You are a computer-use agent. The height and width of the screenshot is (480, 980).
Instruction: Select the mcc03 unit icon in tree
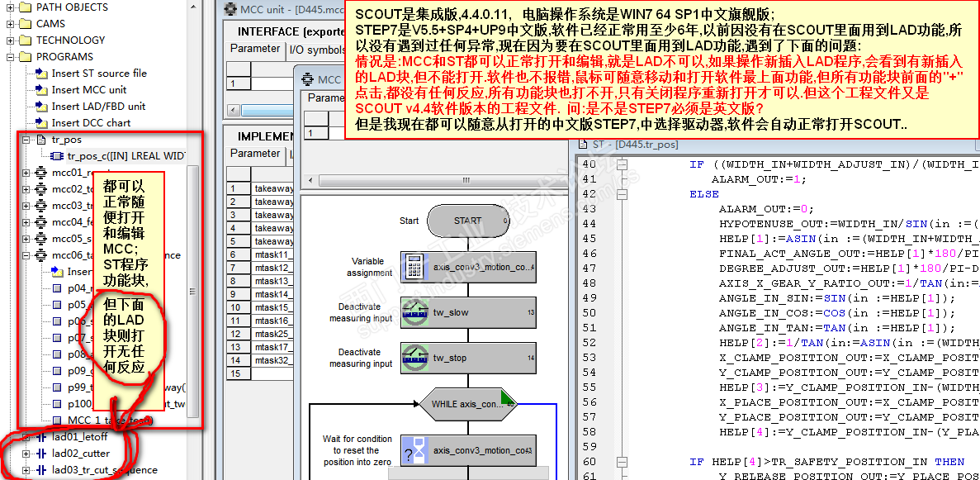click(42, 205)
